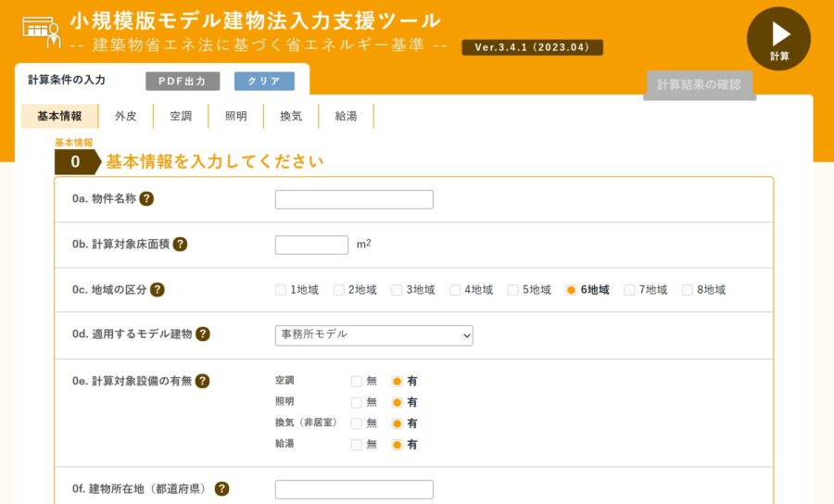Switch to the 外皮 tab

tap(126, 116)
